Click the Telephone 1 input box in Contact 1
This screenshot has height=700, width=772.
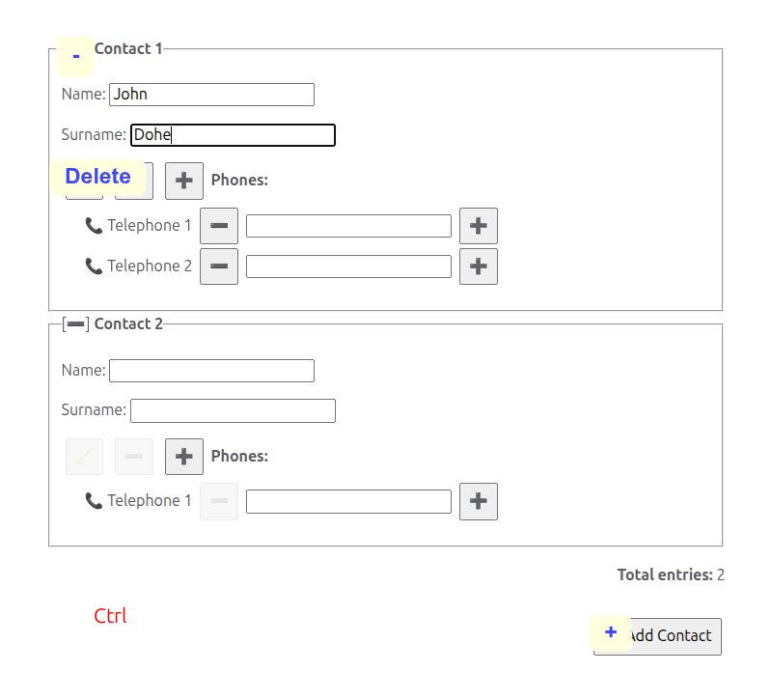(x=348, y=226)
